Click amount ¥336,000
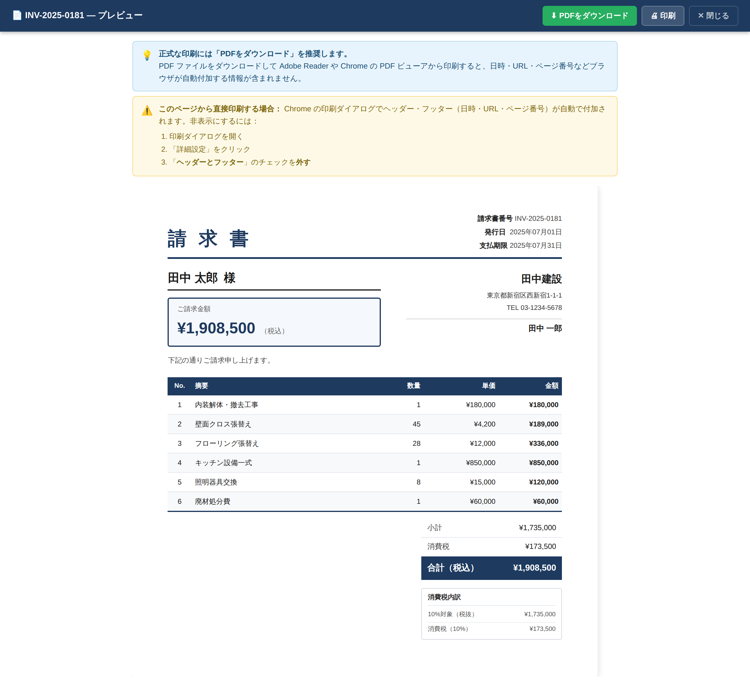Screen dimensions: 750x700 544,443
